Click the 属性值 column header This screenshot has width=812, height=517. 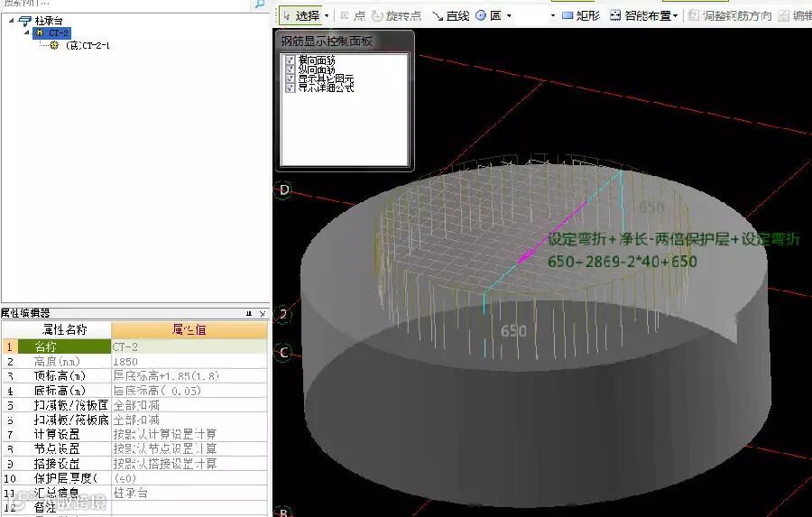[x=189, y=329]
